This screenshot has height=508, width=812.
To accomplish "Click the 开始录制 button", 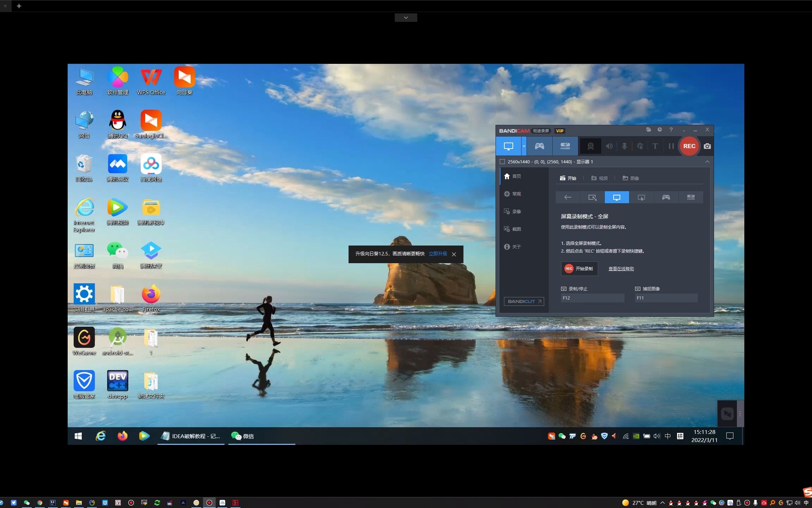I will coord(579,268).
